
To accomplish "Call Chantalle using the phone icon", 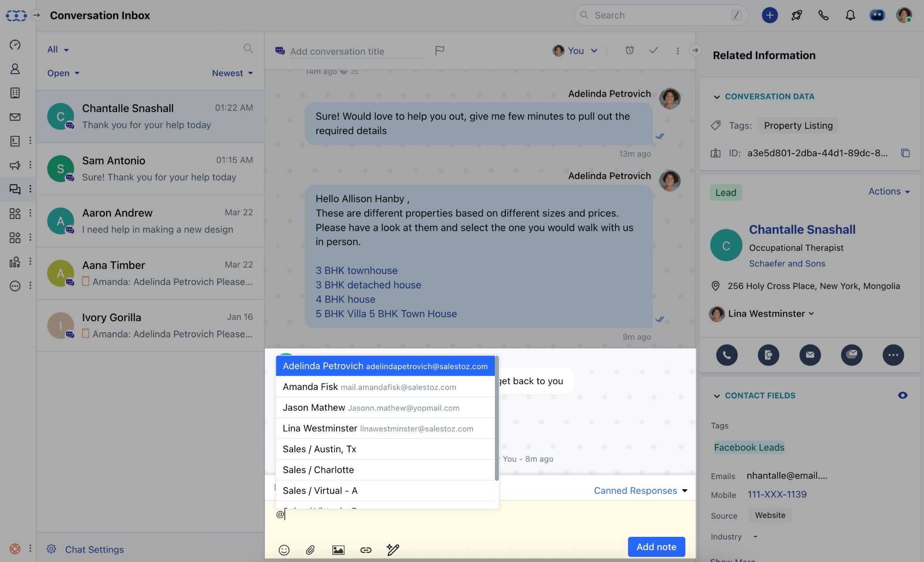I will (x=727, y=355).
